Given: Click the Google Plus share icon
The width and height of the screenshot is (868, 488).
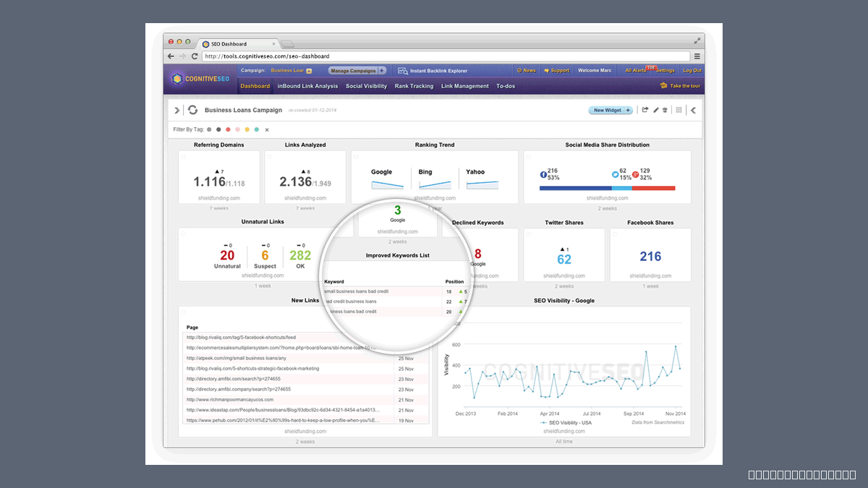Looking at the screenshot, I should pyautogui.click(x=636, y=175).
